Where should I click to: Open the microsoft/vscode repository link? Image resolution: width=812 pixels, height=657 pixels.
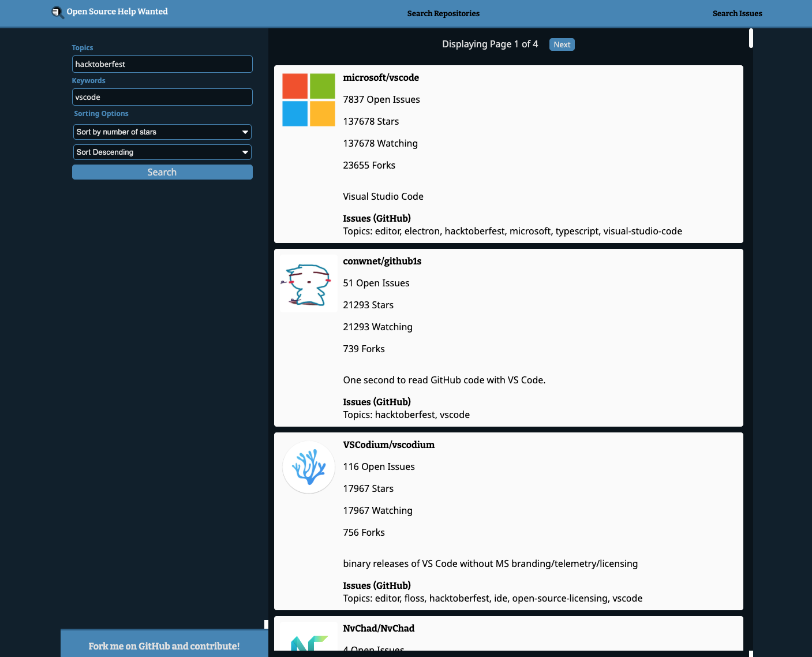tap(381, 77)
